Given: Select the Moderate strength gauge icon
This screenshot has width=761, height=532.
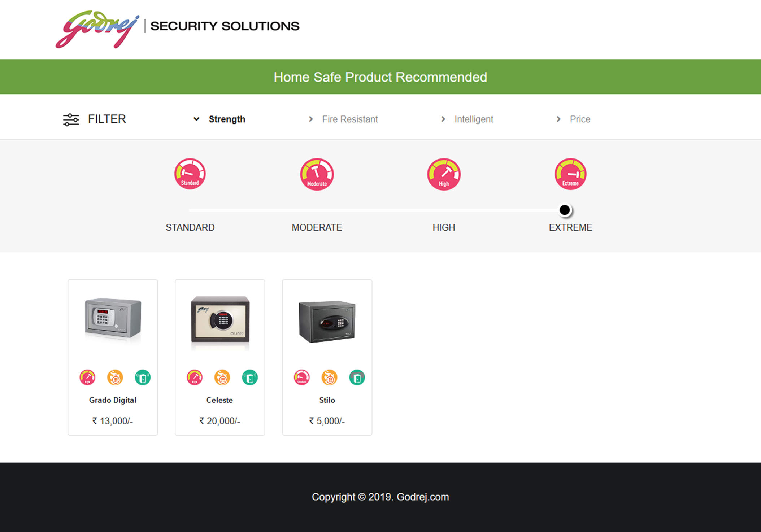Looking at the screenshot, I should click(x=317, y=174).
